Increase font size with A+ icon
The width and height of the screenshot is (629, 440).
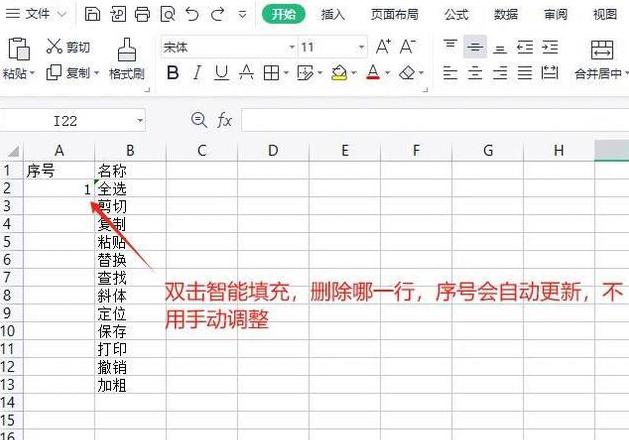[x=383, y=47]
